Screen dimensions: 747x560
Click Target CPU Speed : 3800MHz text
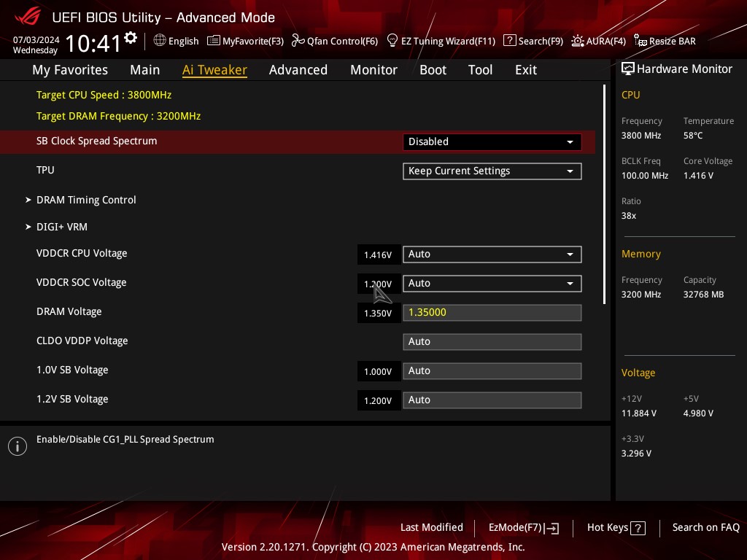pyautogui.click(x=104, y=95)
